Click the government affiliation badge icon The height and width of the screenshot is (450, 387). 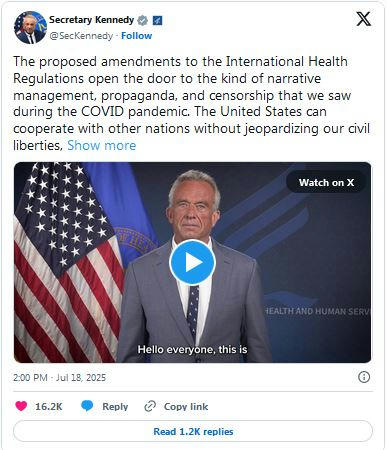(x=157, y=21)
